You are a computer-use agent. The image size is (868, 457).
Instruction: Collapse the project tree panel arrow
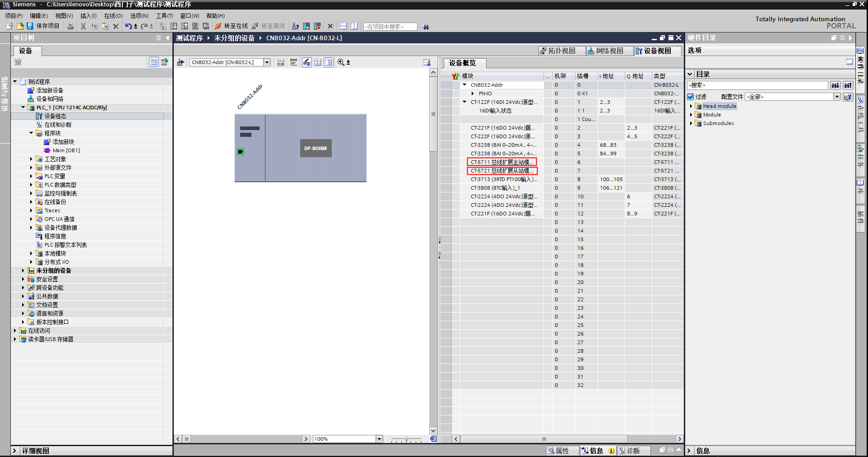[x=167, y=38]
